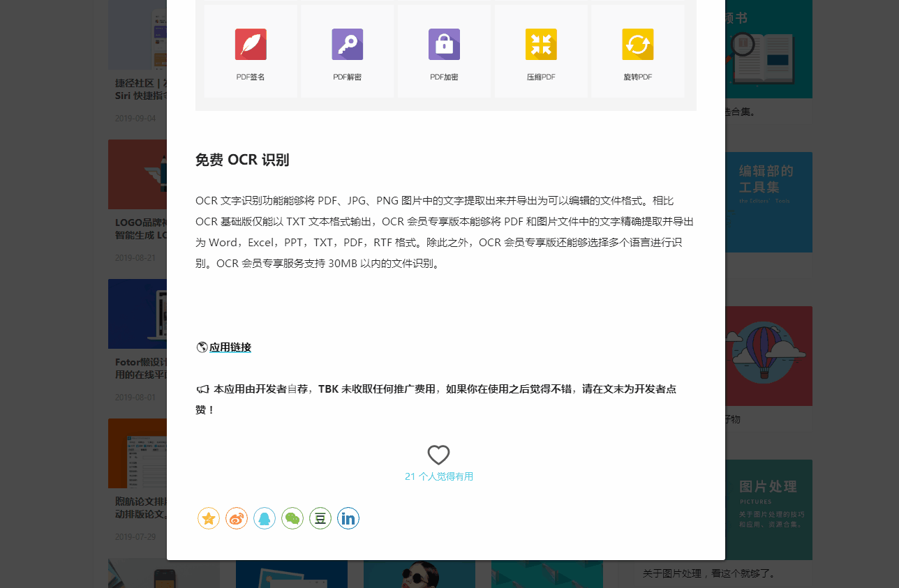
Task: Click the 压缩PDF compress icon
Action: pos(541,45)
